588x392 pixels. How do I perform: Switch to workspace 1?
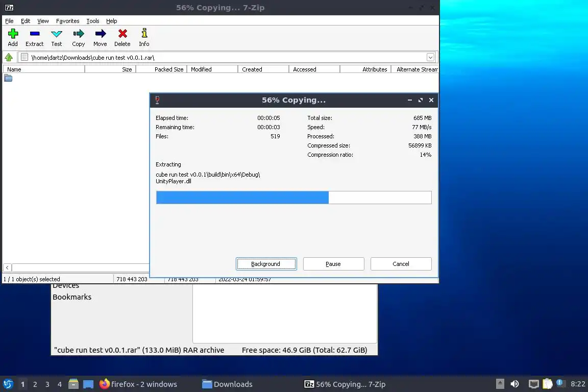(23, 384)
